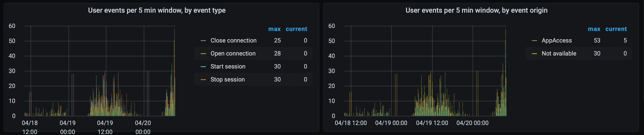Screen dimensions: 644x135
Task: Sort event type legend by max
Action: point(274,29)
